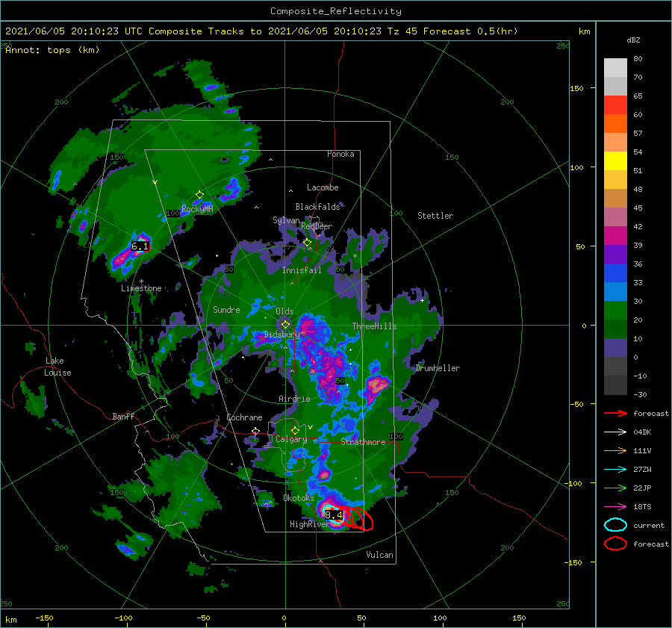Click the Blackfalds city label
Viewport: 672px width, 628px height.
pyautogui.click(x=317, y=207)
